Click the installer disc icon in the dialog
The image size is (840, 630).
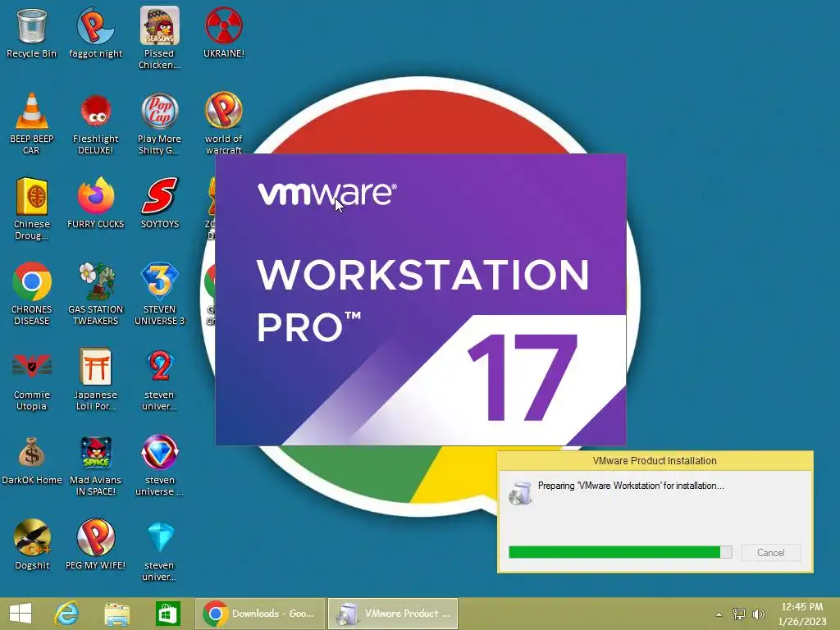click(x=520, y=493)
